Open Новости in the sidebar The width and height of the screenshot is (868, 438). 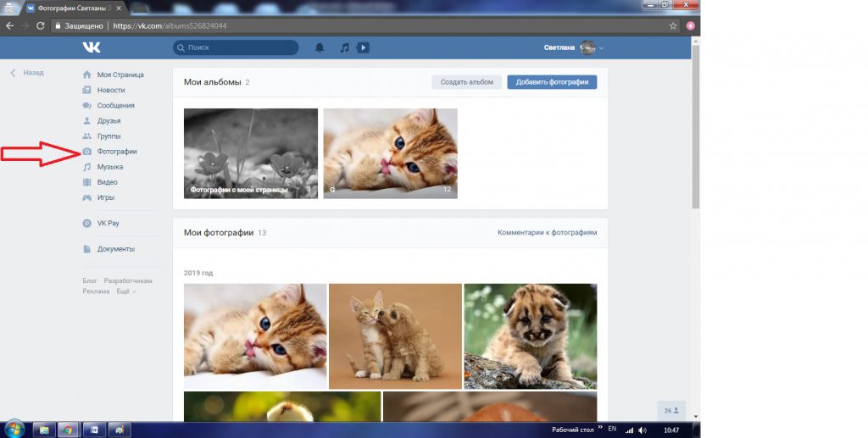tap(111, 90)
